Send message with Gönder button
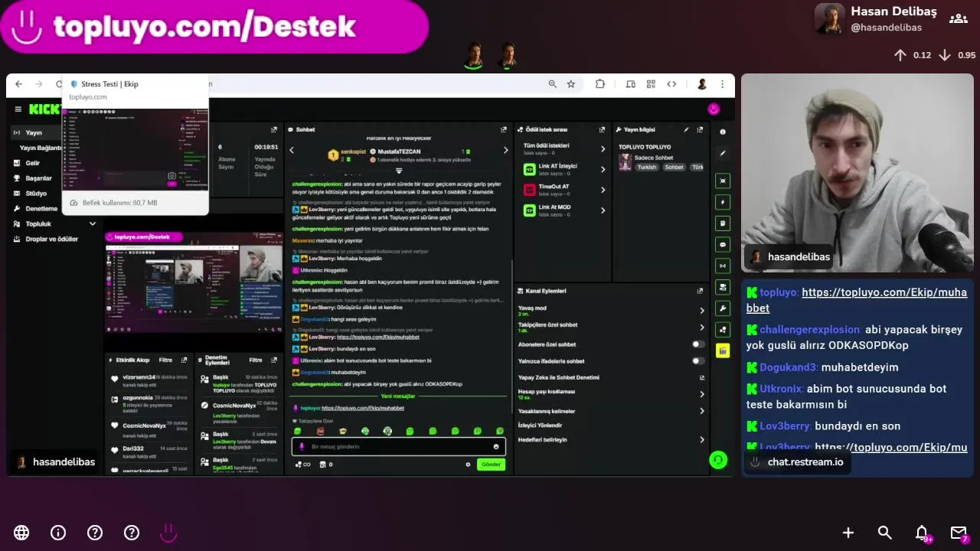980x551 pixels. [491, 465]
